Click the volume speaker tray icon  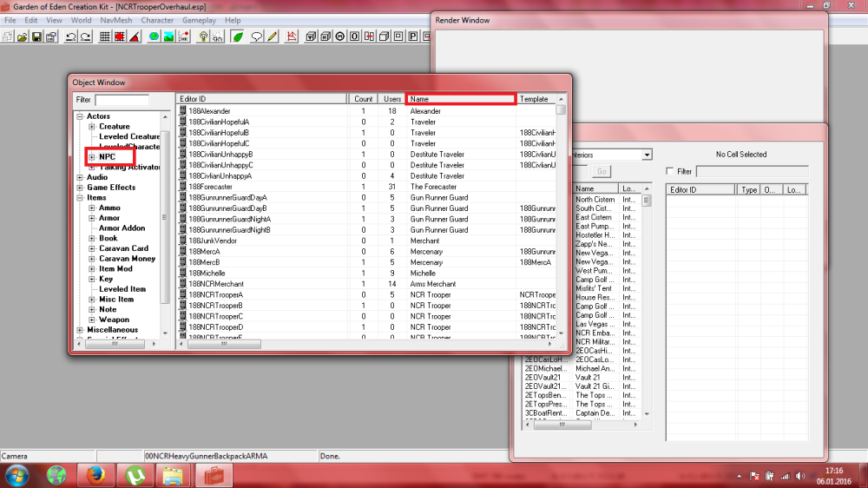[800, 476]
